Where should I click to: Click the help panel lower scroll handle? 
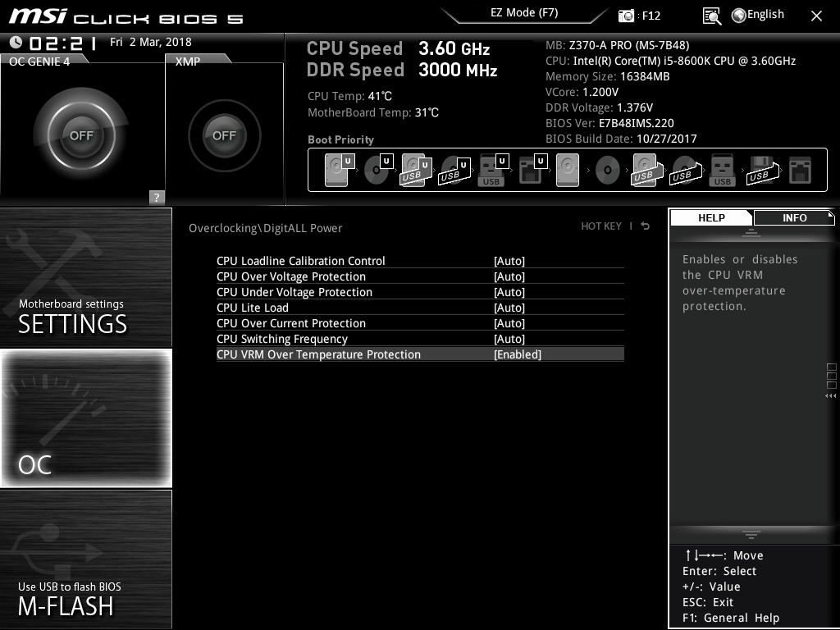point(751,534)
